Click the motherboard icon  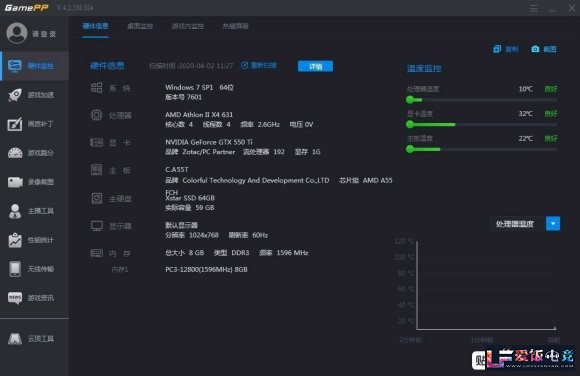(x=97, y=170)
